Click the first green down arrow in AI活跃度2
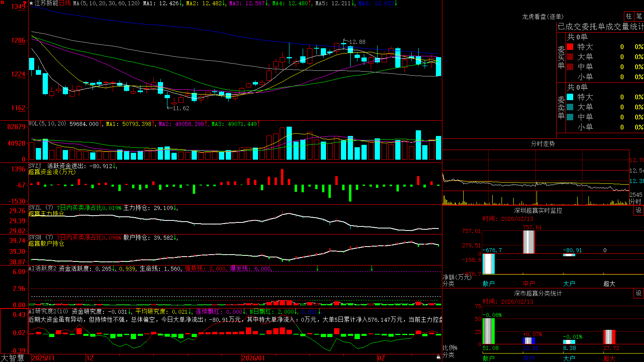This screenshot has height=362, width=644. coord(318,268)
